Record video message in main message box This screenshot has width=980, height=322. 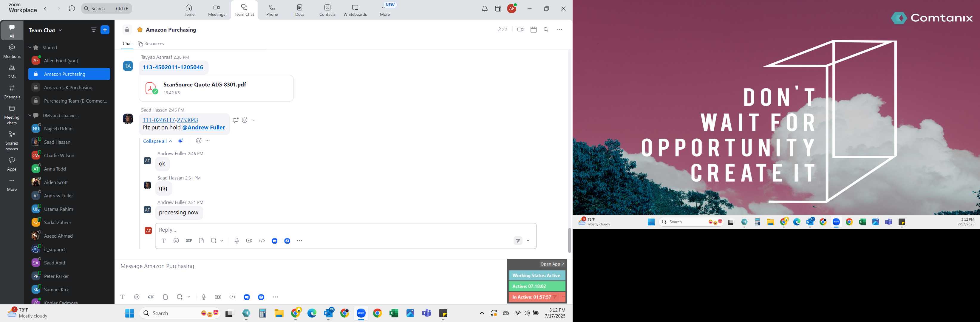pyautogui.click(x=218, y=297)
